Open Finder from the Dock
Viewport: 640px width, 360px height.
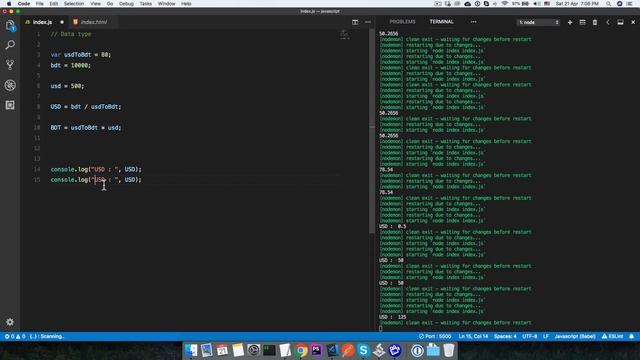(x=191, y=350)
